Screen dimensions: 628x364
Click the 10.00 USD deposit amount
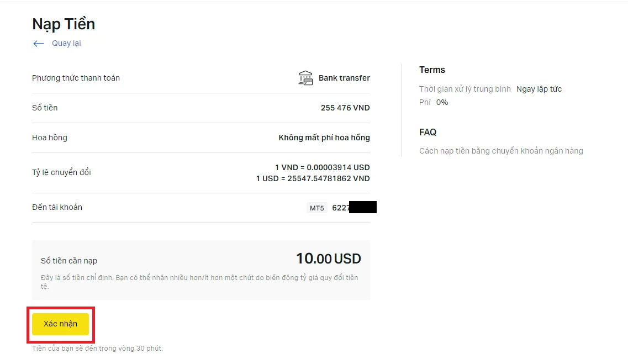pyautogui.click(x=329, y=259)
